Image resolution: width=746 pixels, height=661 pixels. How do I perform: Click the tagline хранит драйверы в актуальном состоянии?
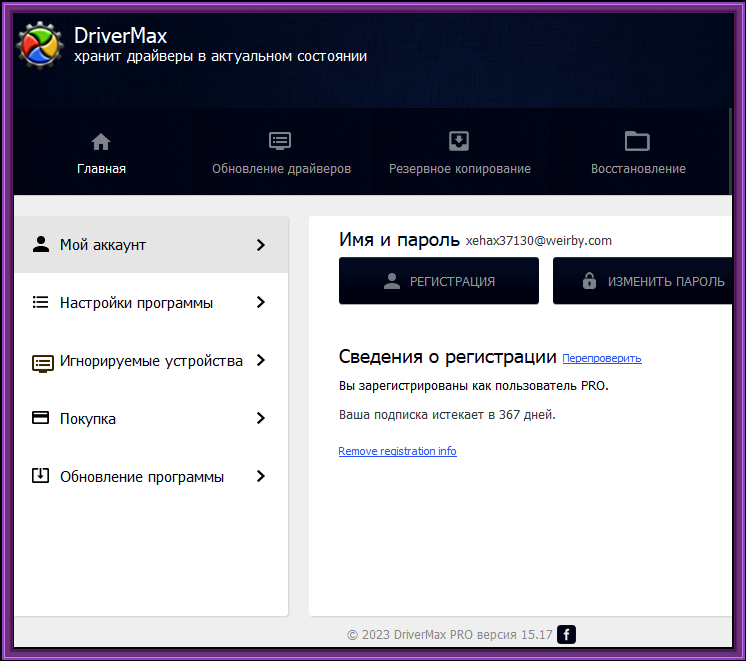click(220, 56)
